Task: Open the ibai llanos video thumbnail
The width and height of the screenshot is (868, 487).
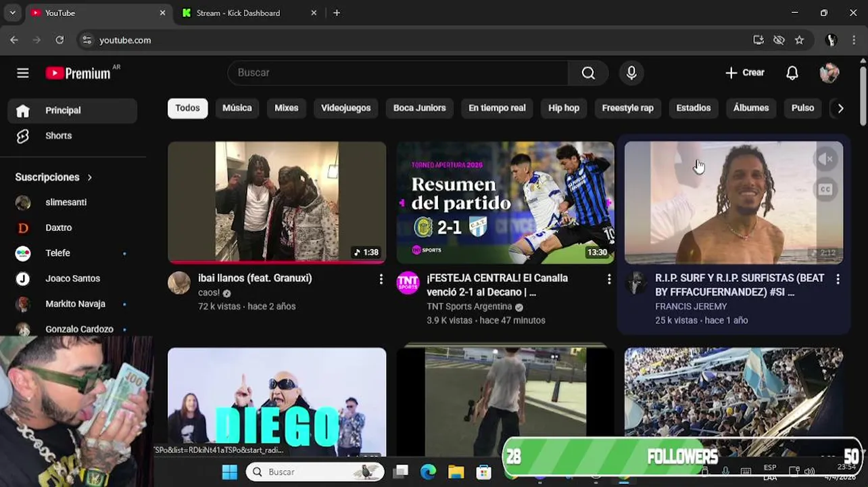Action: coord(277,202)
